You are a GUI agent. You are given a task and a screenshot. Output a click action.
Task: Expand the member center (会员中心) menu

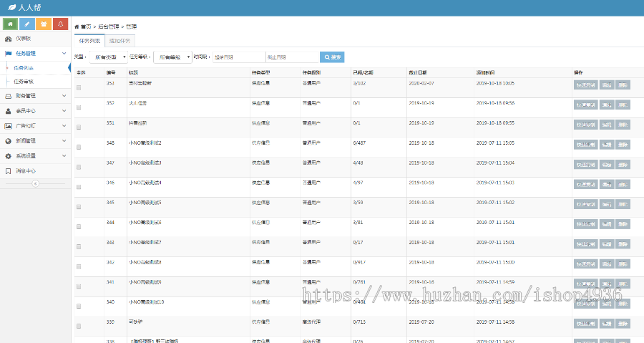point(35,111)
